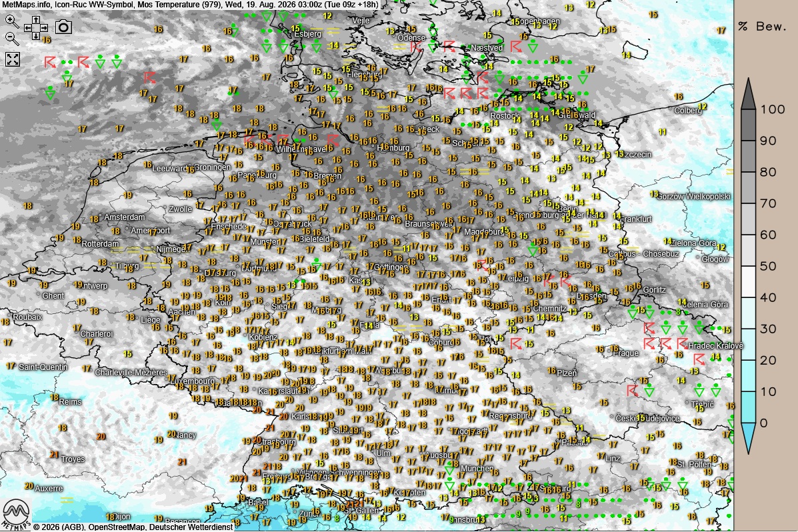
Task: Click the Leipzig city label
Action: click(x=517, y=279)
